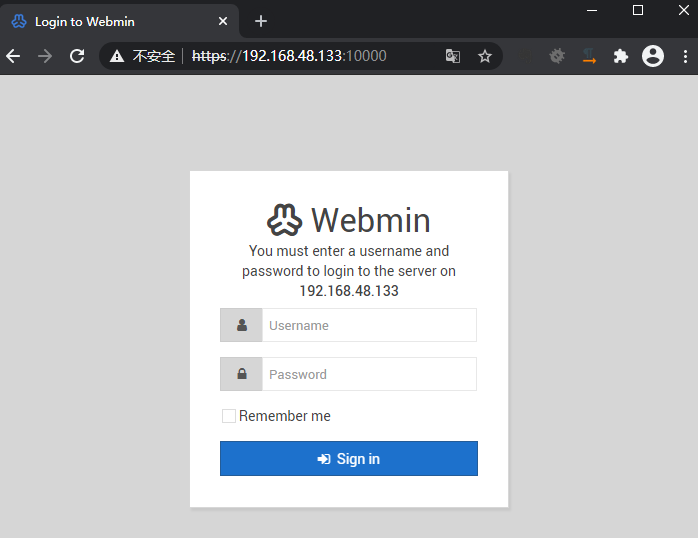This screenshot has width=698, height=538.
Task: Bookmark this page with the star
Action: 485,56
